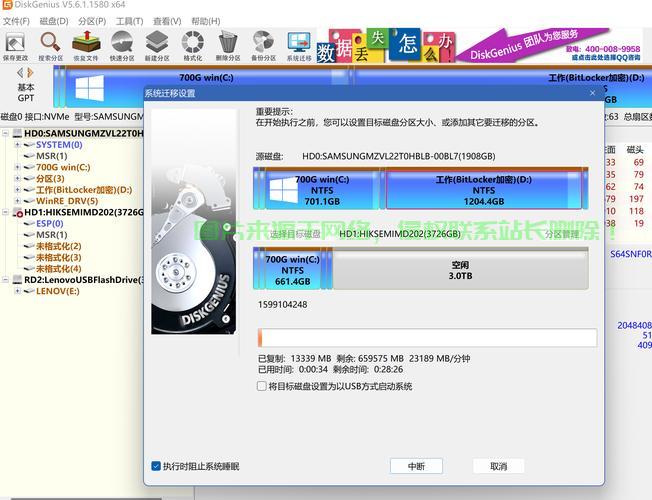Click the orange migration progress bar
The width and height of the screenshot is (652, 500).
click(x=428, y=338)
